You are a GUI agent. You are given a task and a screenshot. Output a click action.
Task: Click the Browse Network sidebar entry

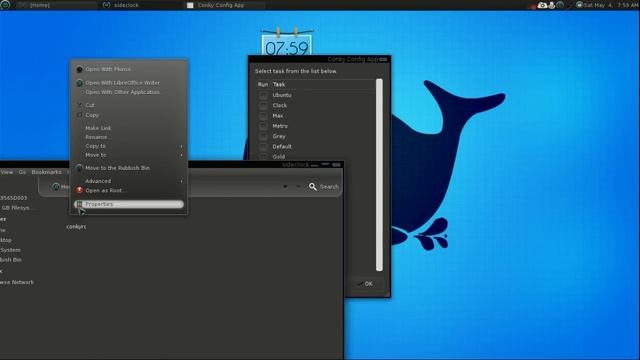(x=17, y=282)
